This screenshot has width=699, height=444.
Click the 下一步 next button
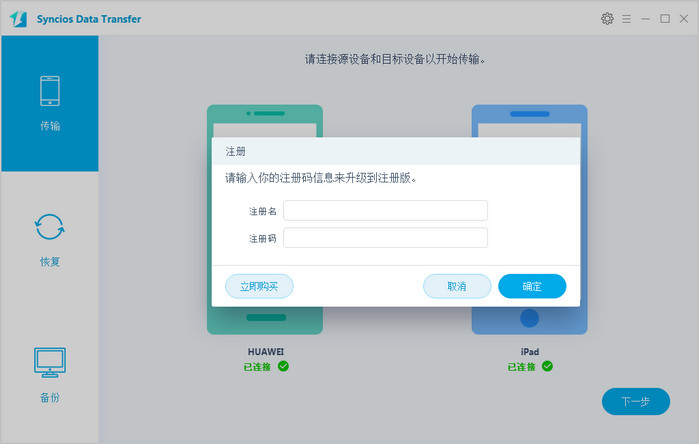coord(636,401)
